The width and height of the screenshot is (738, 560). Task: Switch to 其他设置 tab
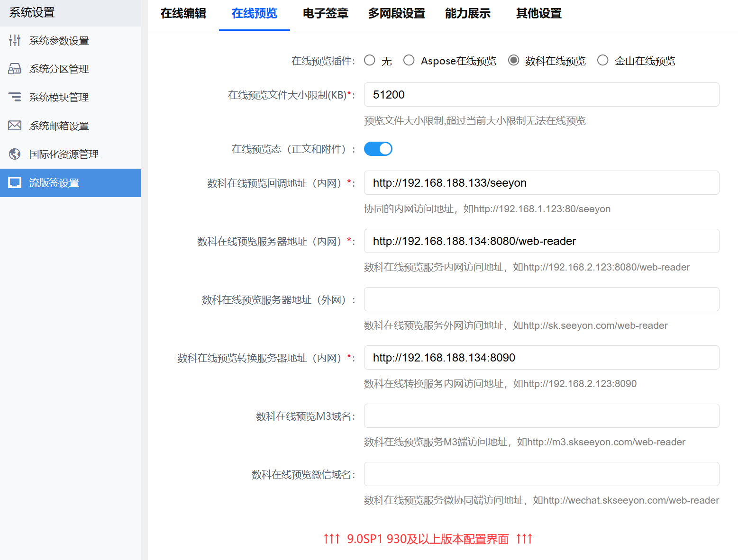[539, 14]
